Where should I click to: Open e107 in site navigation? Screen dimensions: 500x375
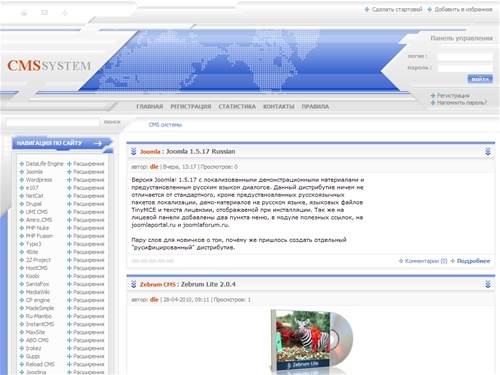pyautogui.click(x=32, y=188)
